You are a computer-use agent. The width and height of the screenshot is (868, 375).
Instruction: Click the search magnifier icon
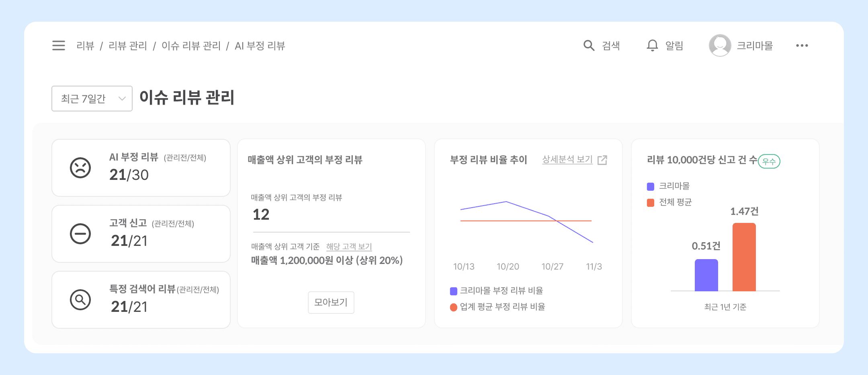pos(588,45)
